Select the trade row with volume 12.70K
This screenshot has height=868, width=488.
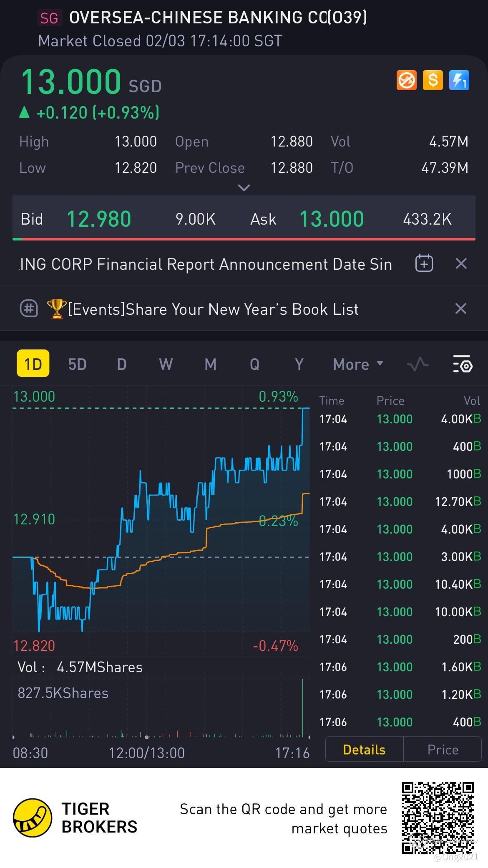[x=400, y=501]
